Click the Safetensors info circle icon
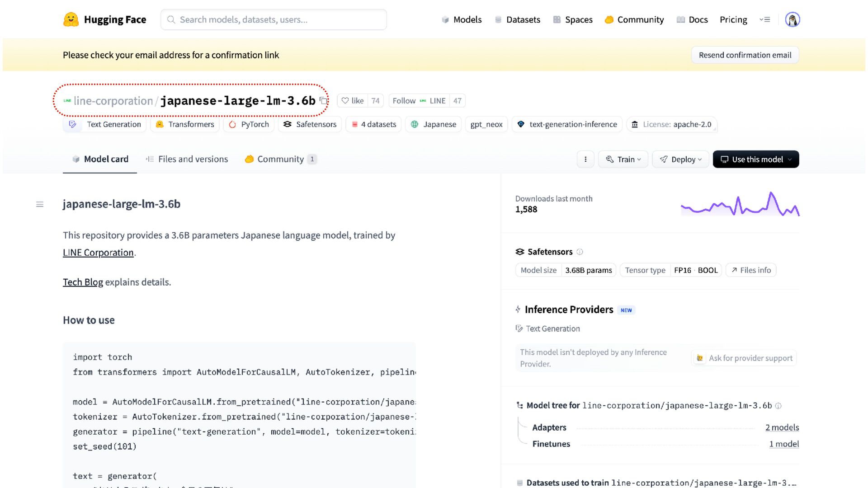This screenshot has height=488, width=868. click(x=580, y=252)
